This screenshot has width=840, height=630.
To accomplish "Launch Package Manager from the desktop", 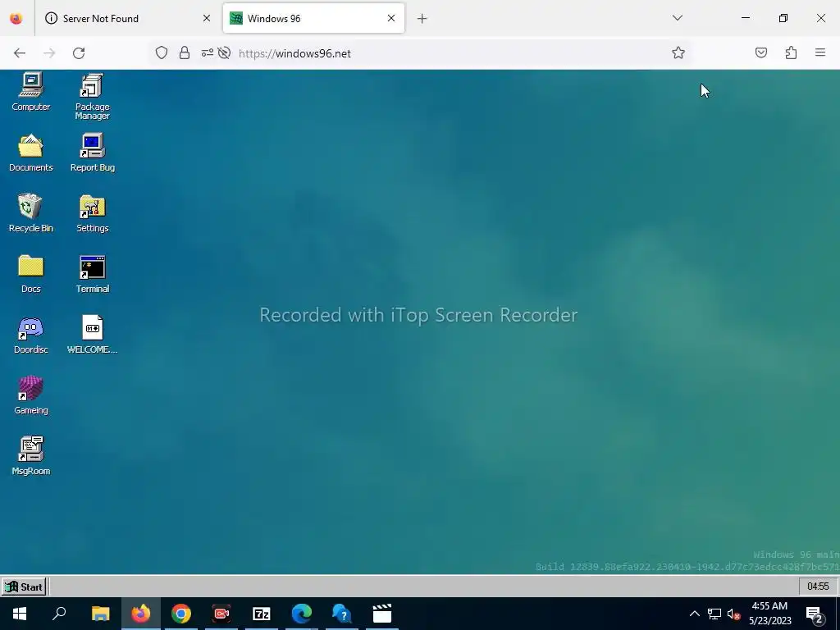I will 92,96.
